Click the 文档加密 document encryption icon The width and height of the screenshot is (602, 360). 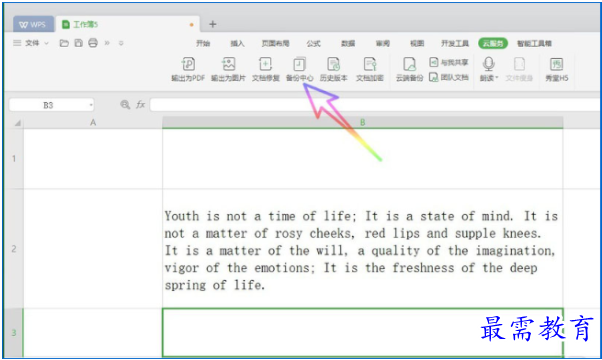pos(370,64)
